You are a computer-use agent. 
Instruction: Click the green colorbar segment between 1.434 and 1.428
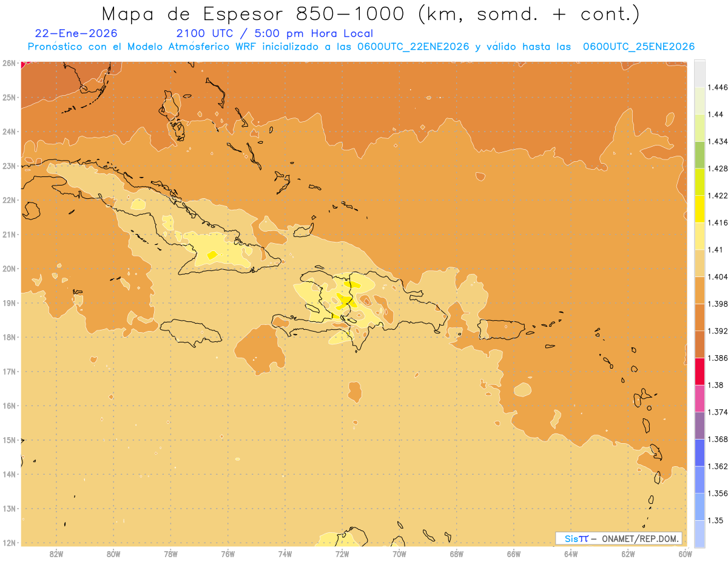pyautogui.click(x=699, y=155)
